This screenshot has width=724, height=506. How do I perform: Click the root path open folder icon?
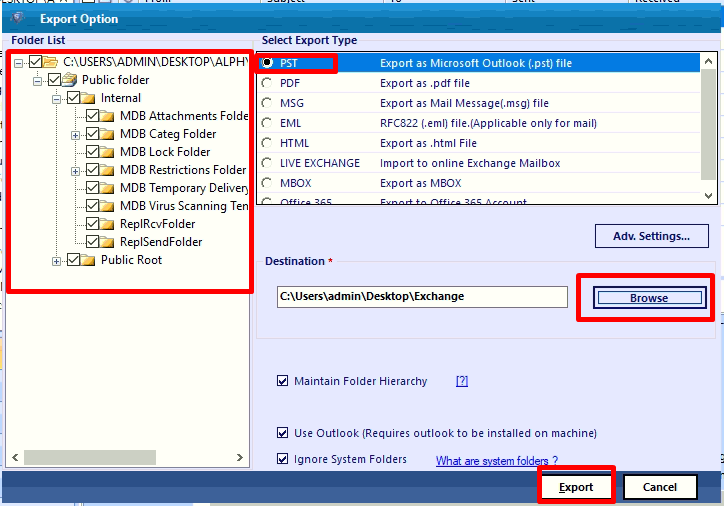50,62
